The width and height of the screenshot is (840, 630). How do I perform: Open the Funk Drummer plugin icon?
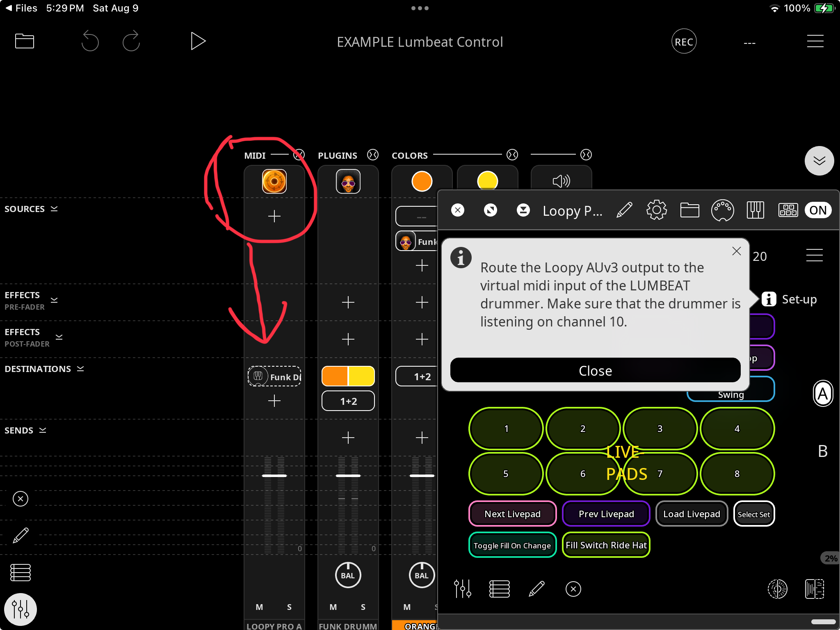click(x=348, y=181)
